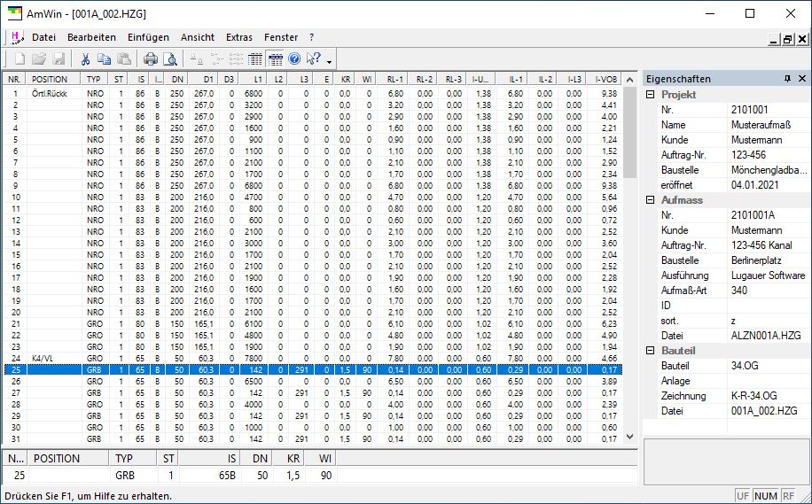Click the I-VOB column header
This screenshot has height=504, width=812.
coord(605,79)
